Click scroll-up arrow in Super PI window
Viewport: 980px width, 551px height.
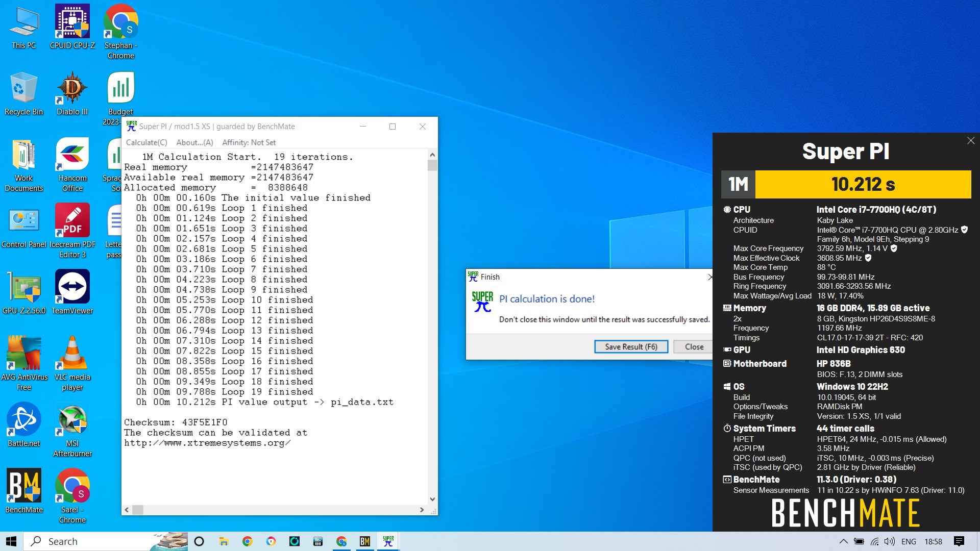[x=432, y=155]
